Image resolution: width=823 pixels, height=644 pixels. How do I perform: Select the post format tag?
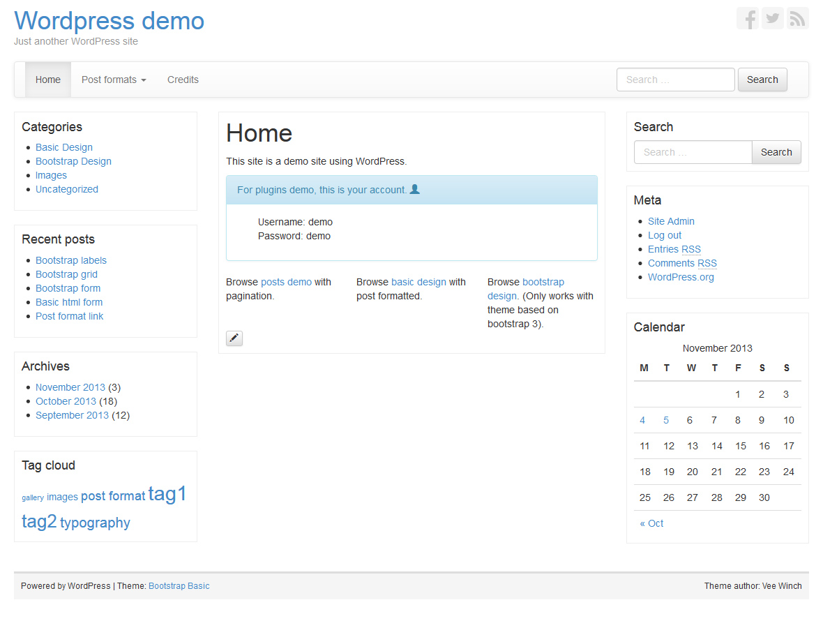coord(113,496)
